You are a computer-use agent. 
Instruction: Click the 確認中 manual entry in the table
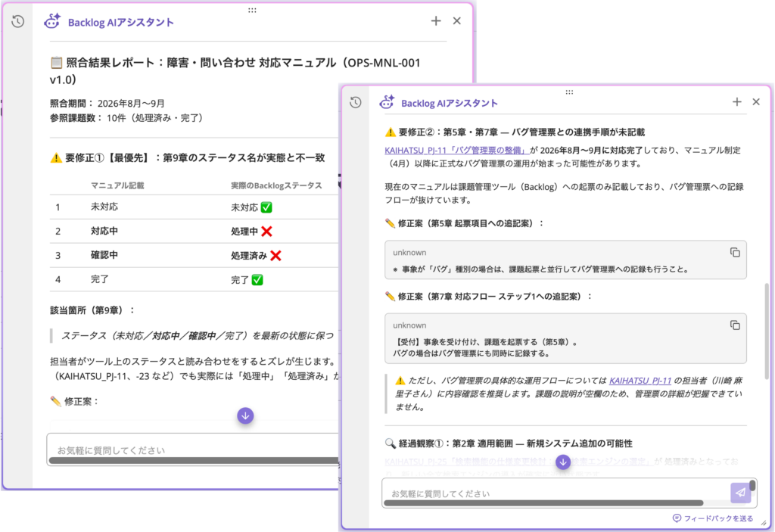tap(104, 255)
